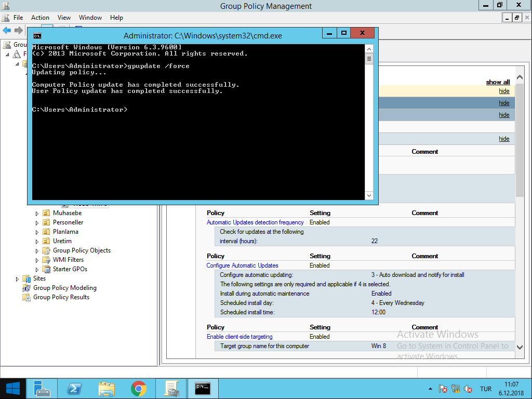Viewport: 532px width, 399px height.
Task: Open Server Manager from the taskbar
Action: (x=42, y=389)
